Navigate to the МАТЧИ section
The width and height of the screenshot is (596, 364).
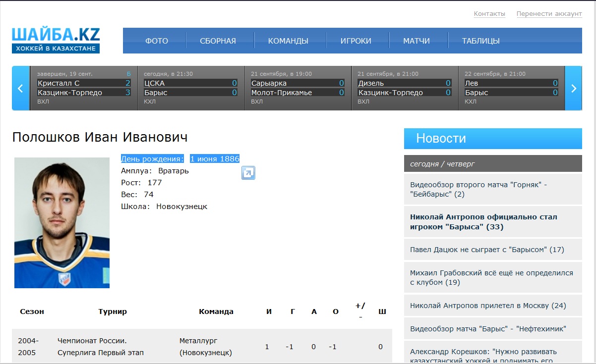(416, 41)
